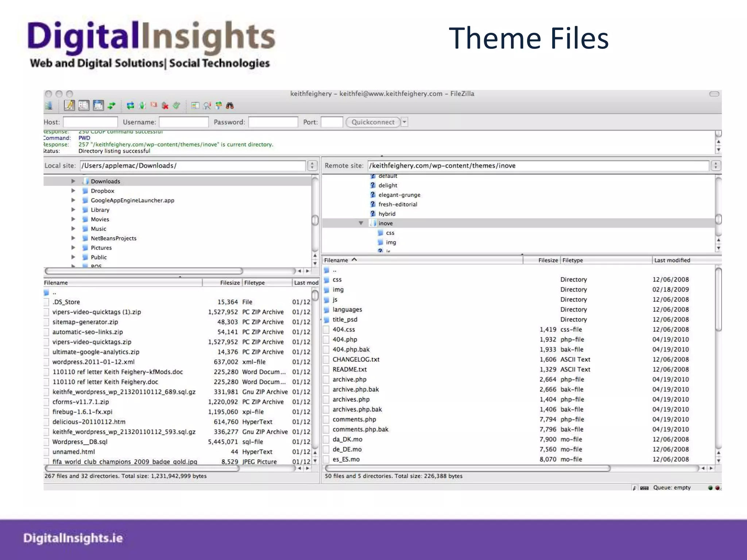
Task: Click the Host input field
Action: coord(90,122)
